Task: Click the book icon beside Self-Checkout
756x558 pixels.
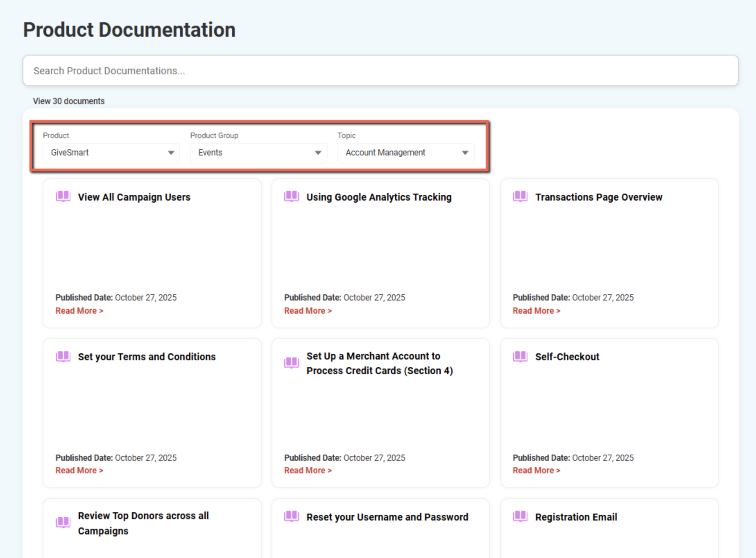Action: click(x=520, y=356)
